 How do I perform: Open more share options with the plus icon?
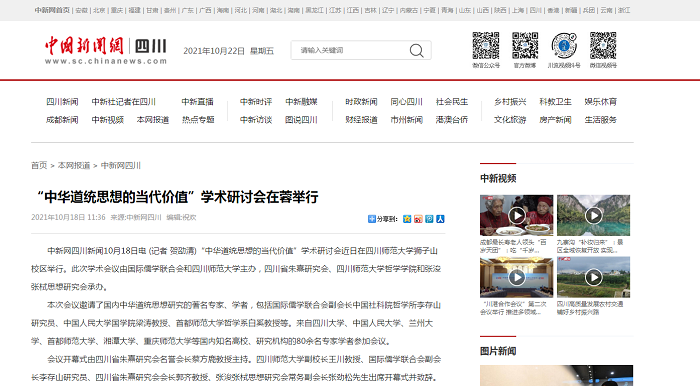371,219
